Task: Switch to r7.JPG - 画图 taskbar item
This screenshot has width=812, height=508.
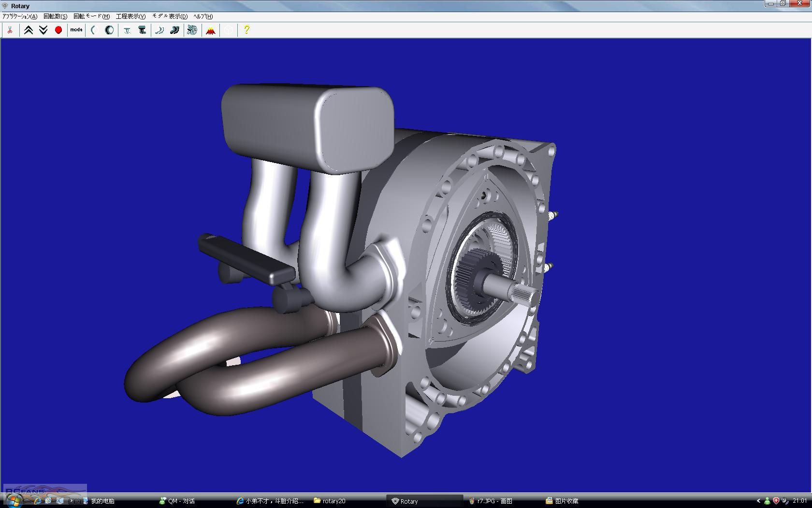Action: tap(490, 501)
